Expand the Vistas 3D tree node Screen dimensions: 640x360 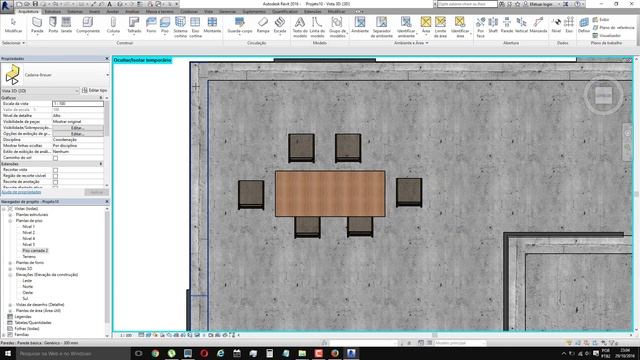point(10,269)
